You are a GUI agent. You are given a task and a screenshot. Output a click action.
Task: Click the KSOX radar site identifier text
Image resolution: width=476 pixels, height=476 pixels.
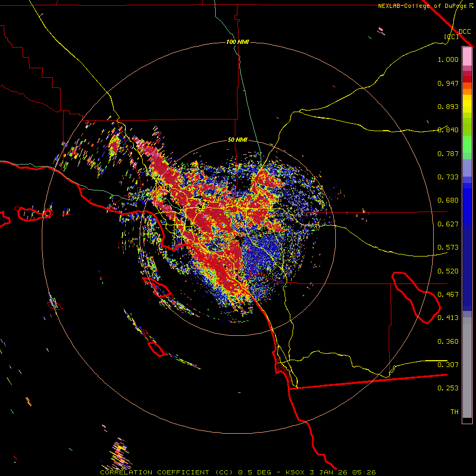point(295,472)
